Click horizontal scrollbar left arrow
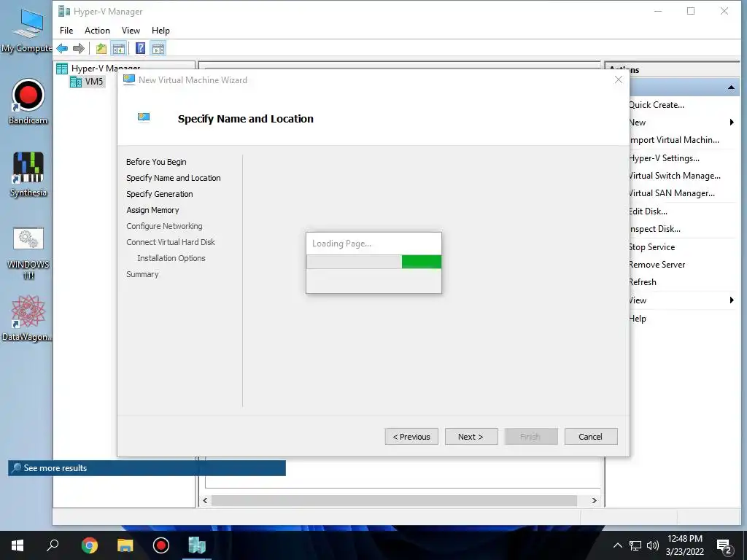Viewport: 747px width, 560px height. (x=205, y=500)
